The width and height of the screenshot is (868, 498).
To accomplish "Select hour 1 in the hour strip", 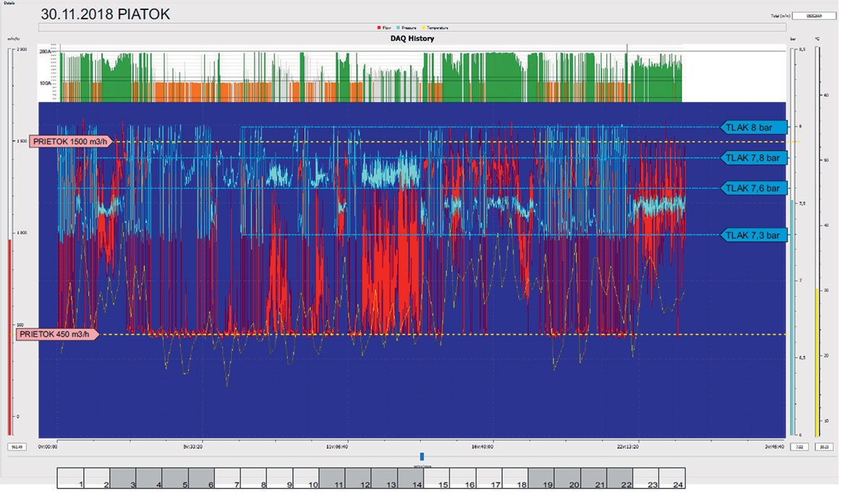I will tap(71, 478).
